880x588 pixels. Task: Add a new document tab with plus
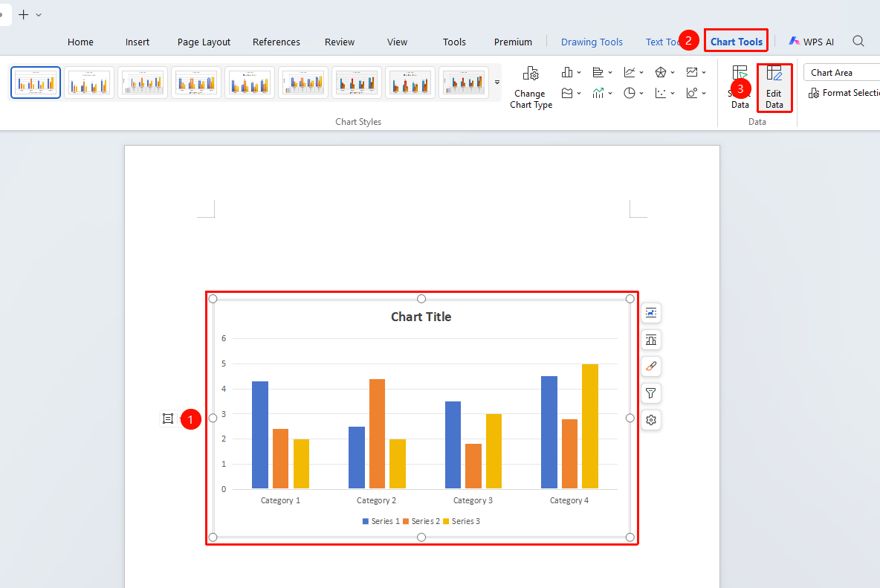tap(24, 15)
